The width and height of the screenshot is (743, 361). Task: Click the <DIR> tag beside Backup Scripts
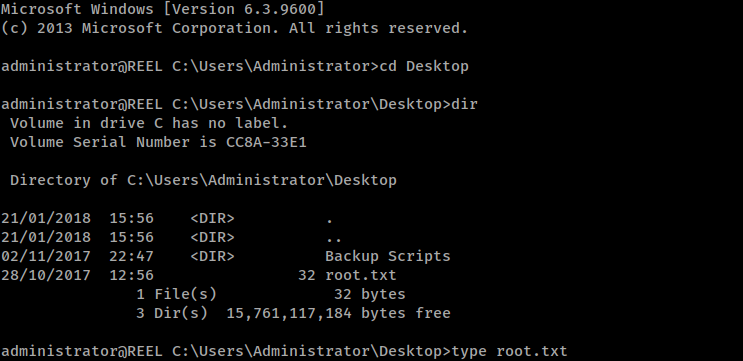click(212, 256)
